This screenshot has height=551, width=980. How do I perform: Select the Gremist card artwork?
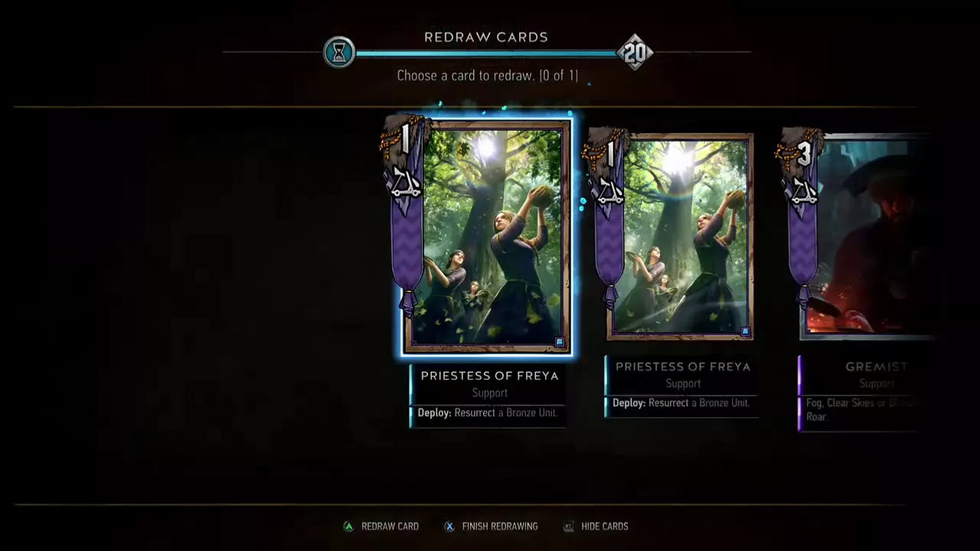tap(865, 237)
